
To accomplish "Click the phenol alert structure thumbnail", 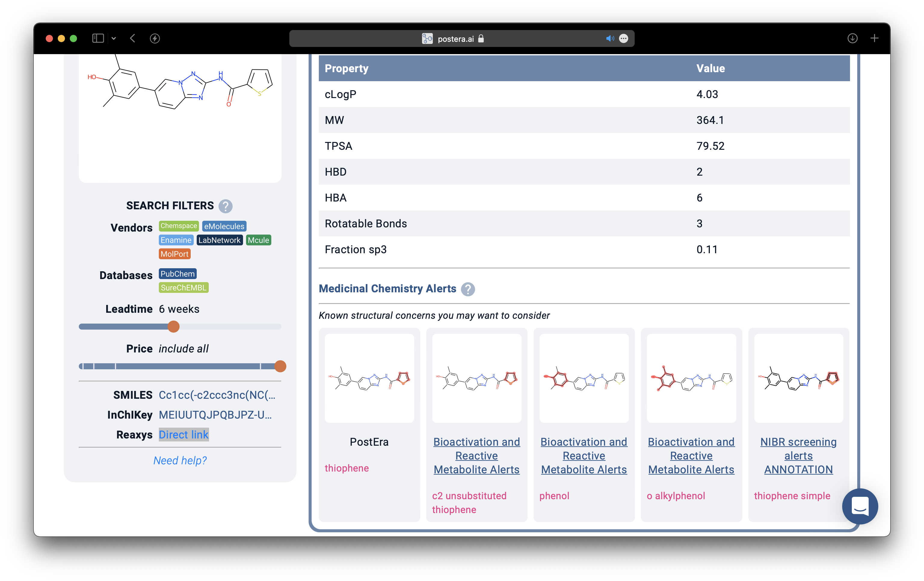I will 584,378.
